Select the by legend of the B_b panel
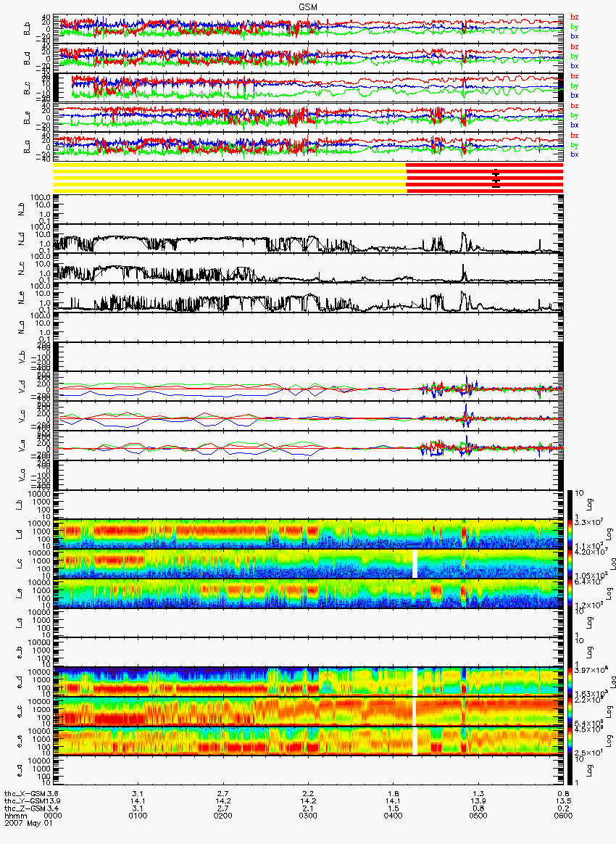 pos(575,27)
